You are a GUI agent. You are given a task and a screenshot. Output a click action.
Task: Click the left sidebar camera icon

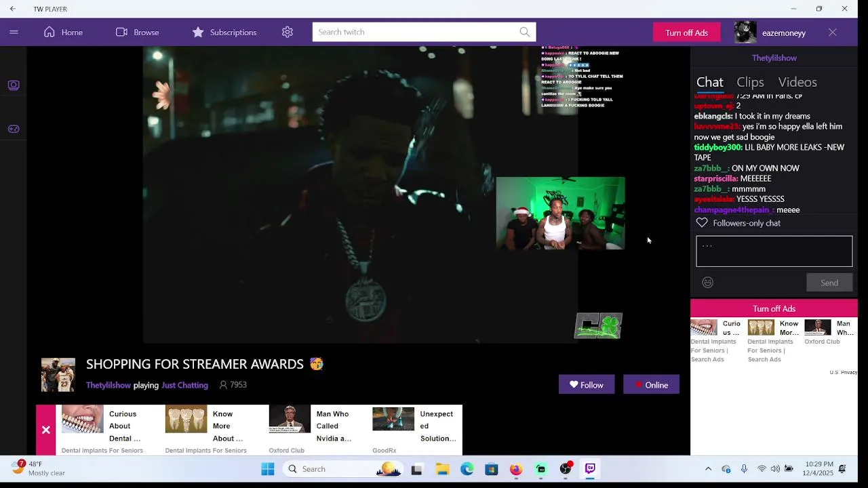pyautogui.click(x=14, y=85)
